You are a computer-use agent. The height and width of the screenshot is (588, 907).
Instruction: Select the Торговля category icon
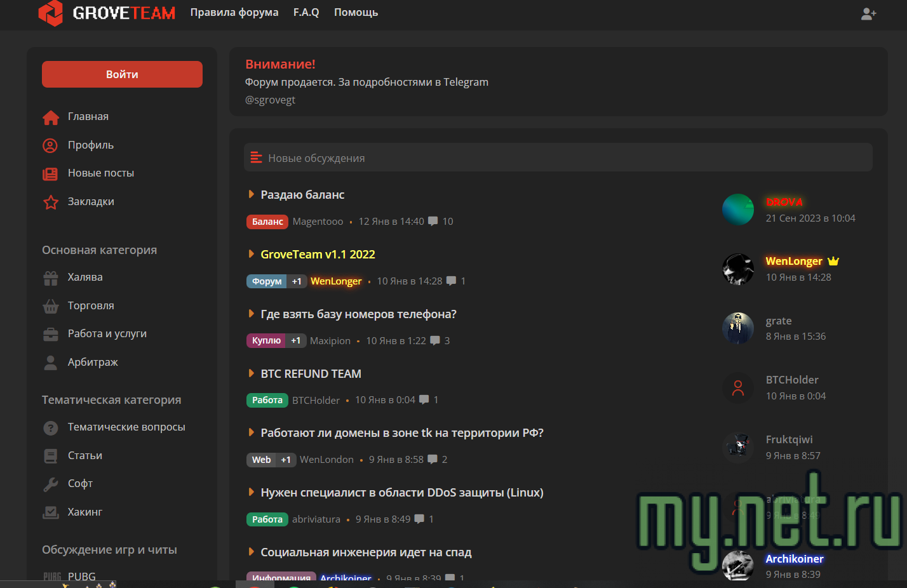coord(50,305)
